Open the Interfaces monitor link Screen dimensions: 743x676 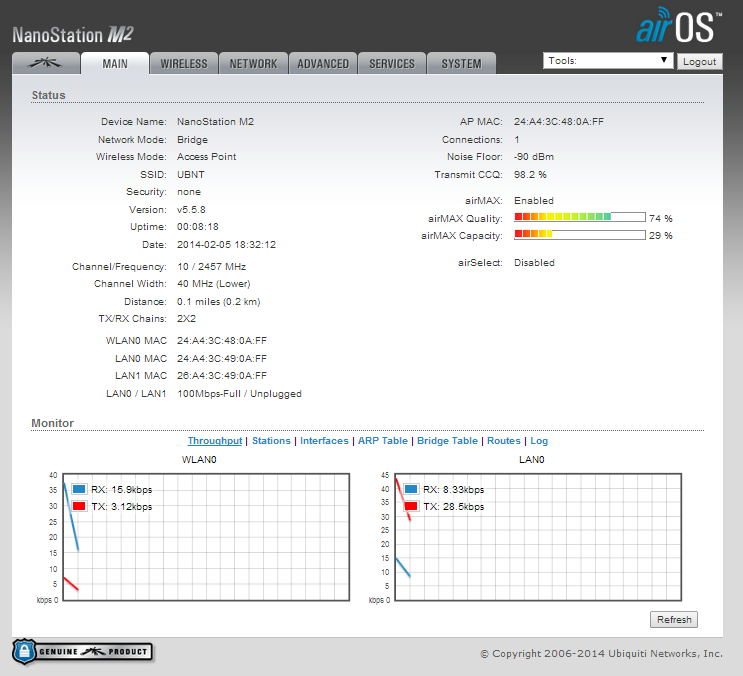click(x=324, y=441)
